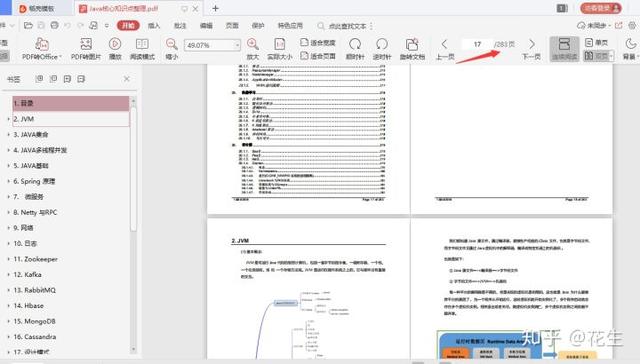Expand the 2. JVM bookmark
640x364 pixels.
coord(9,119)
